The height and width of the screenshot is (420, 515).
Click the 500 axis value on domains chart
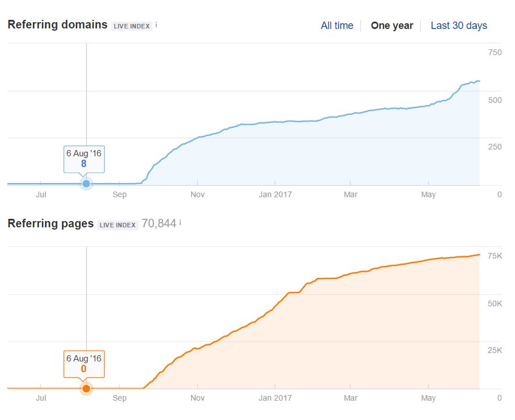[x=495, y=100]
